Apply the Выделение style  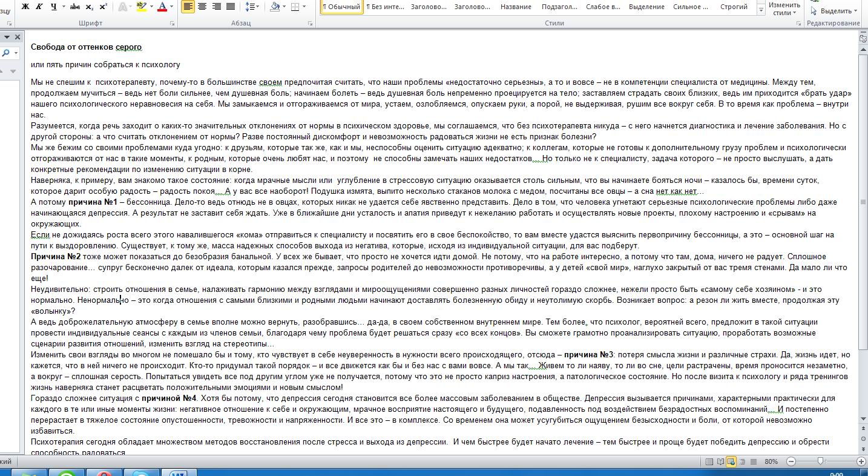click(x=646, y=7)
